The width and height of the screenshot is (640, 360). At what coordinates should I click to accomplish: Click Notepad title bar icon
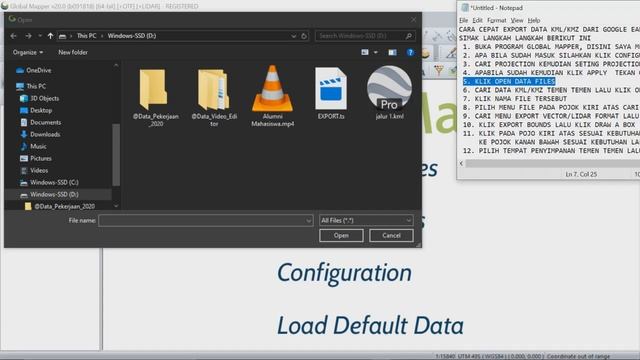pyautogui.click(x=465, y=8)
